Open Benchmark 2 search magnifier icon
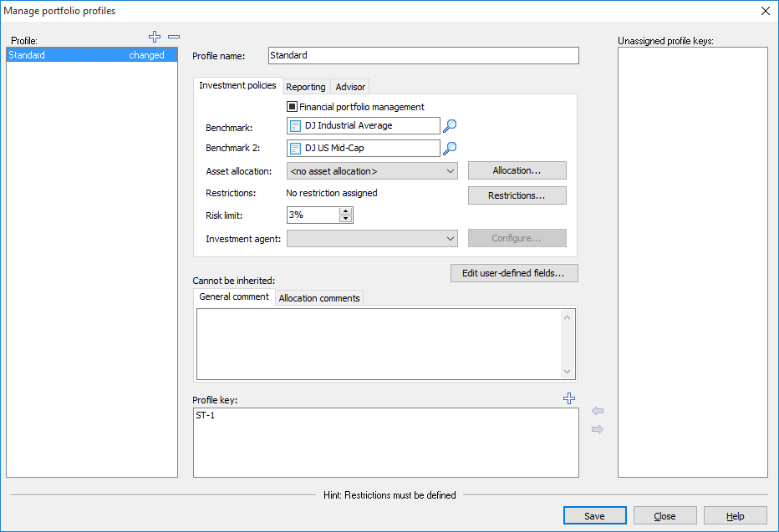The image size is (779, 532). point(450,149)
